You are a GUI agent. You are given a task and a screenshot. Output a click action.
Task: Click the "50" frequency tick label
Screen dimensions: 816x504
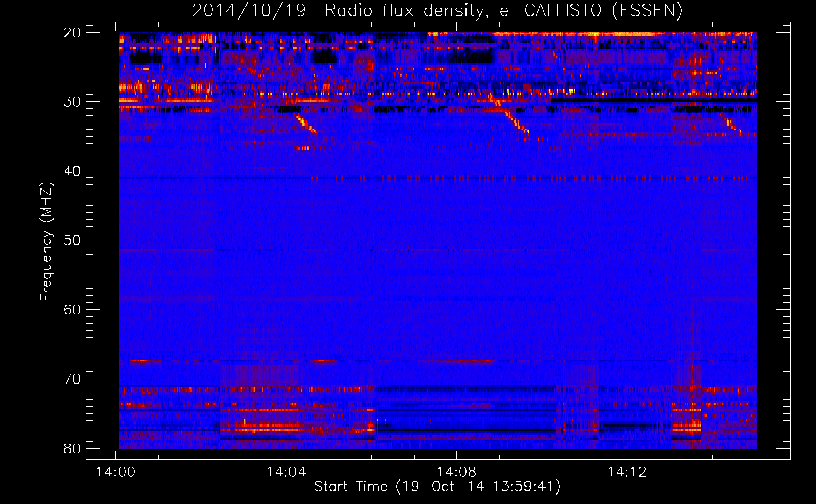point(72,240)
